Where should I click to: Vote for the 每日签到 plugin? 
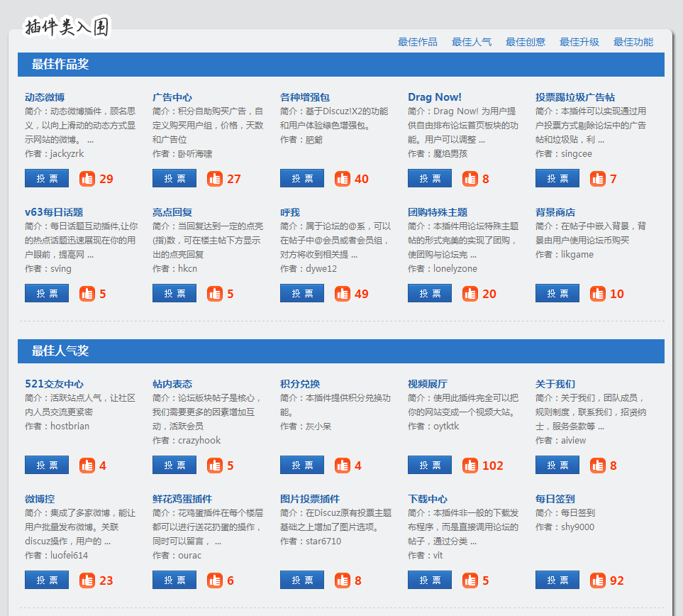(x=557, y=581)
